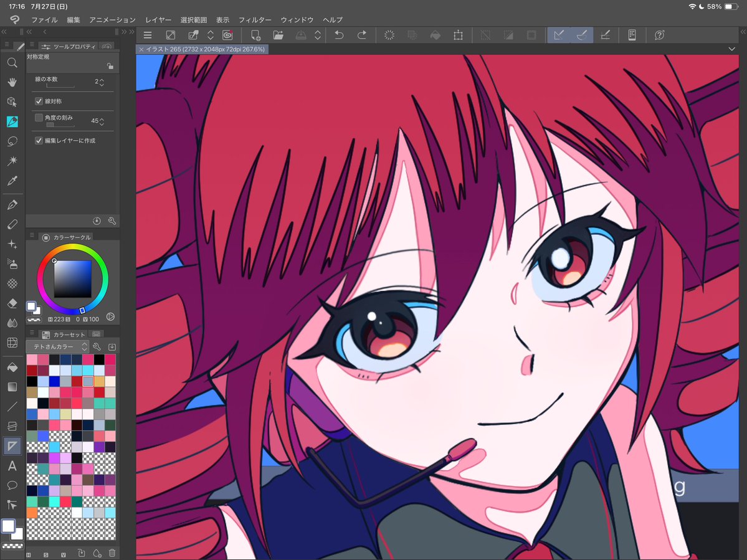747x560 pixels.
Task: Click the Clip Studio spiral icon
Action: pyautogui.click(x=228, y=35)
